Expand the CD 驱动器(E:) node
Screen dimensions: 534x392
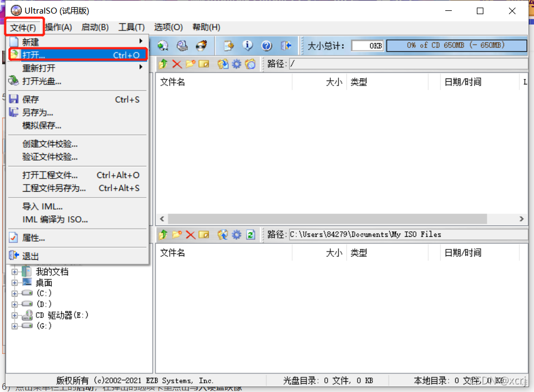tap(14, 315)
